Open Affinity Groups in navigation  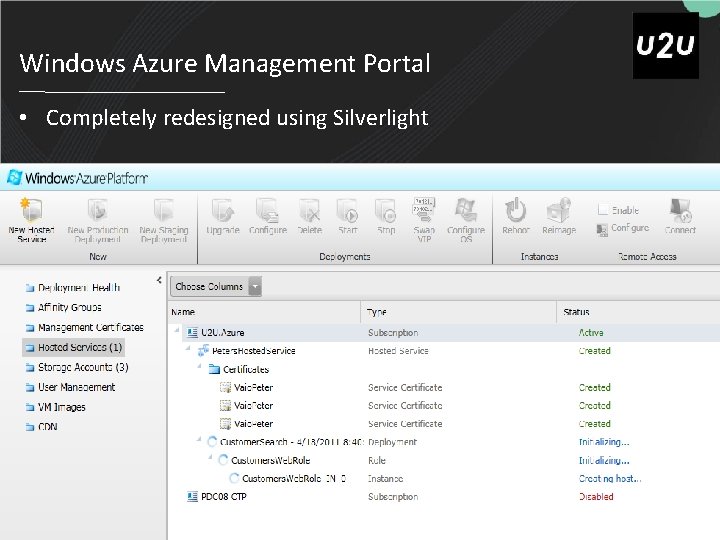tap(63, 307)
